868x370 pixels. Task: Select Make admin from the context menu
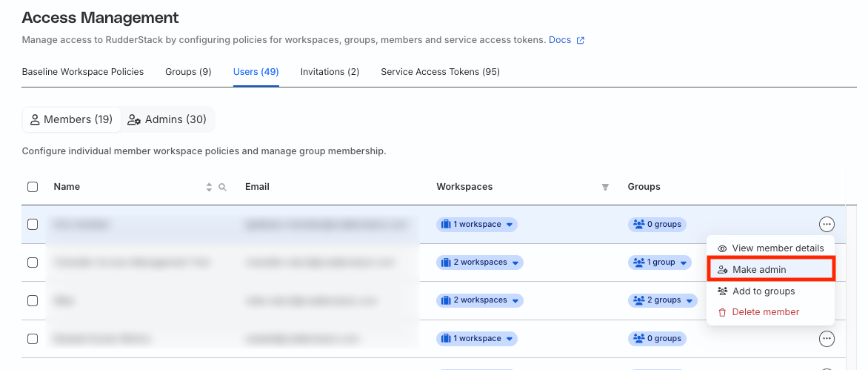click(759, 270)
